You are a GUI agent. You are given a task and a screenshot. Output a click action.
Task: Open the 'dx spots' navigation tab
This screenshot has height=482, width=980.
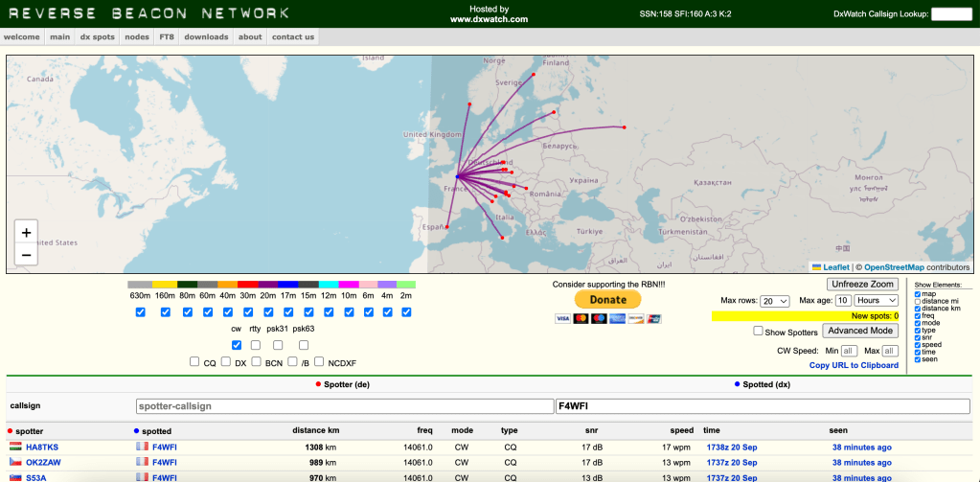pos(97,37)
